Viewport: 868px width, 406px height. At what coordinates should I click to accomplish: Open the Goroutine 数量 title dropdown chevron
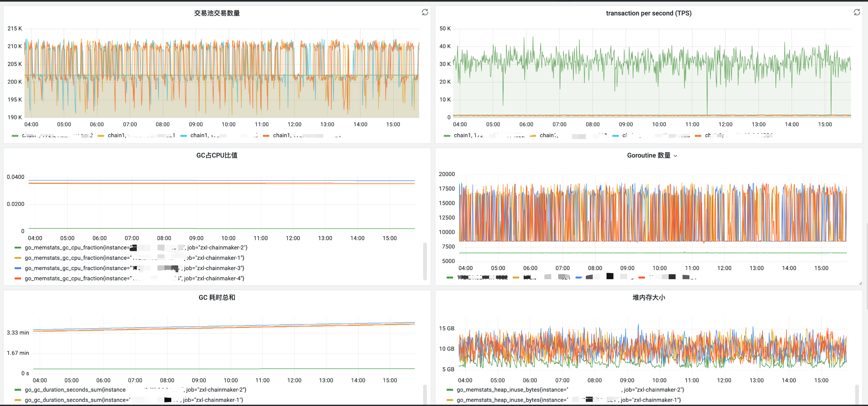click(x=675, y=156)
